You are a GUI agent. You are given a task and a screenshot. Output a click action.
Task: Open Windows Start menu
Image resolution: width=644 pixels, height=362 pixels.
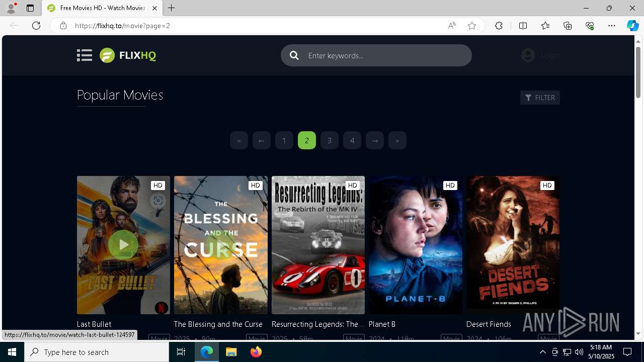12,352
